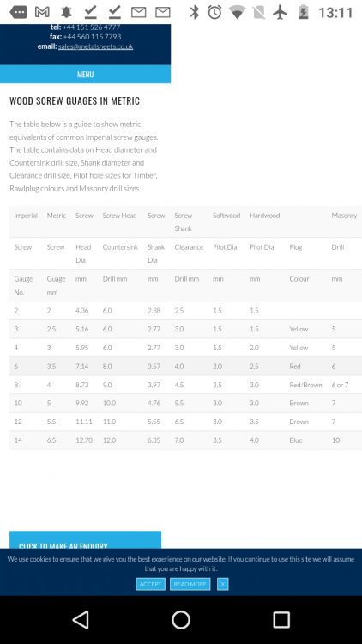Dismiss cookie banner with X button
362x644 pixels.
point(222,584)
